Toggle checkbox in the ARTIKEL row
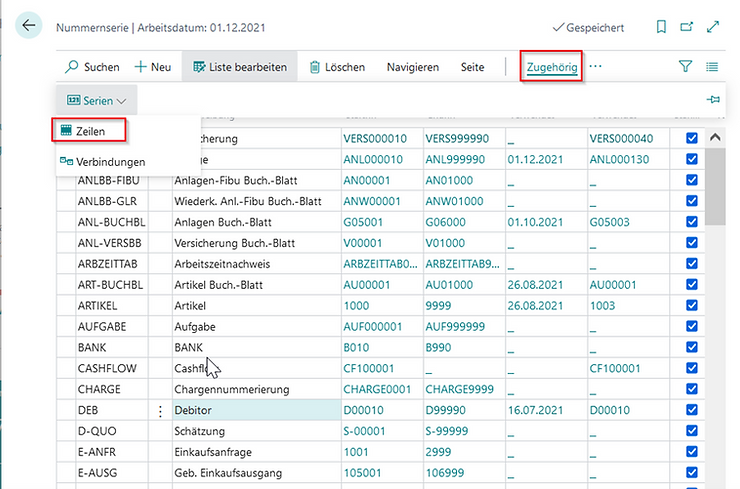Viewport: 740px width, 489px height. pyautogui.click(x=692, y=305)
